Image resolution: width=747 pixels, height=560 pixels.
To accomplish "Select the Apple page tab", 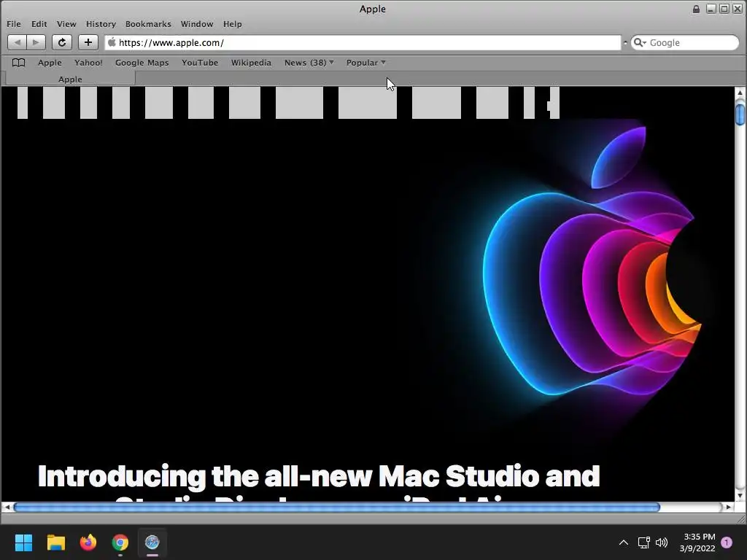I will (x=70, y=79).
